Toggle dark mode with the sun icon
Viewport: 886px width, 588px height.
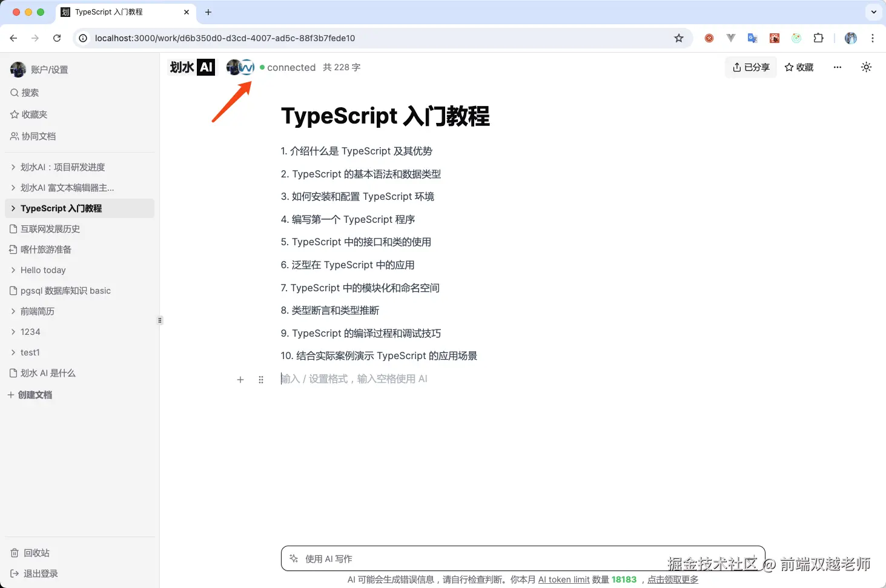point(867,67)
